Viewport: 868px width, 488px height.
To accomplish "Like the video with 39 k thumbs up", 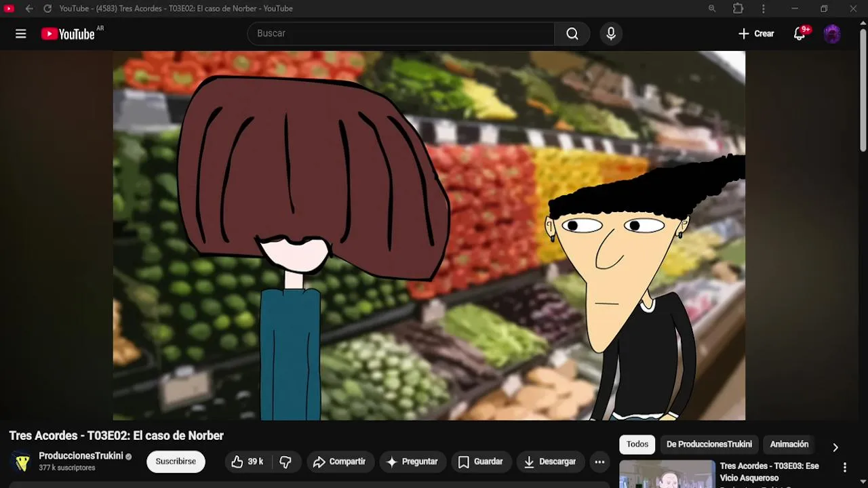I will pyautogui.click(x=248, y=462).
